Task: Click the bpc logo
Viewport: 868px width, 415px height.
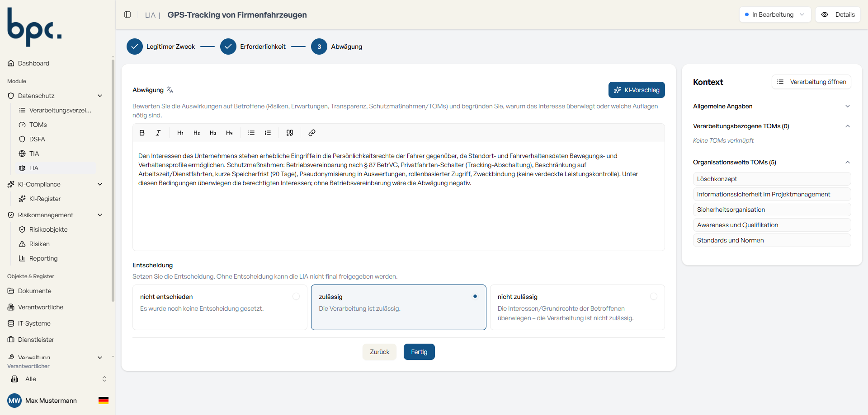Action: click(34, 27)
